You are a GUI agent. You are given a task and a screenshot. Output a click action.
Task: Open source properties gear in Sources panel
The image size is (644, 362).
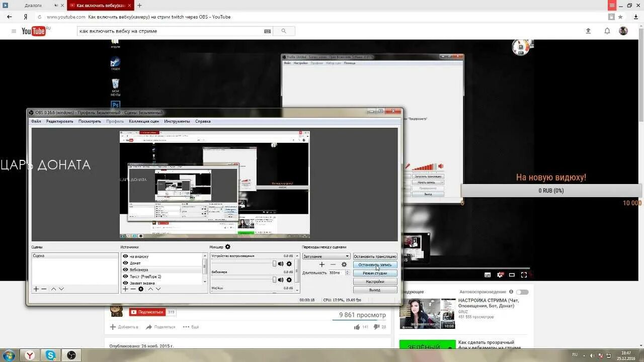coord(141,289)
